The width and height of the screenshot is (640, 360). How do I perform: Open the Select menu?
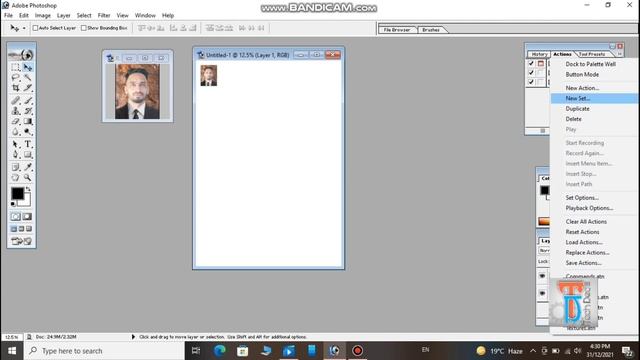point(84,16)
